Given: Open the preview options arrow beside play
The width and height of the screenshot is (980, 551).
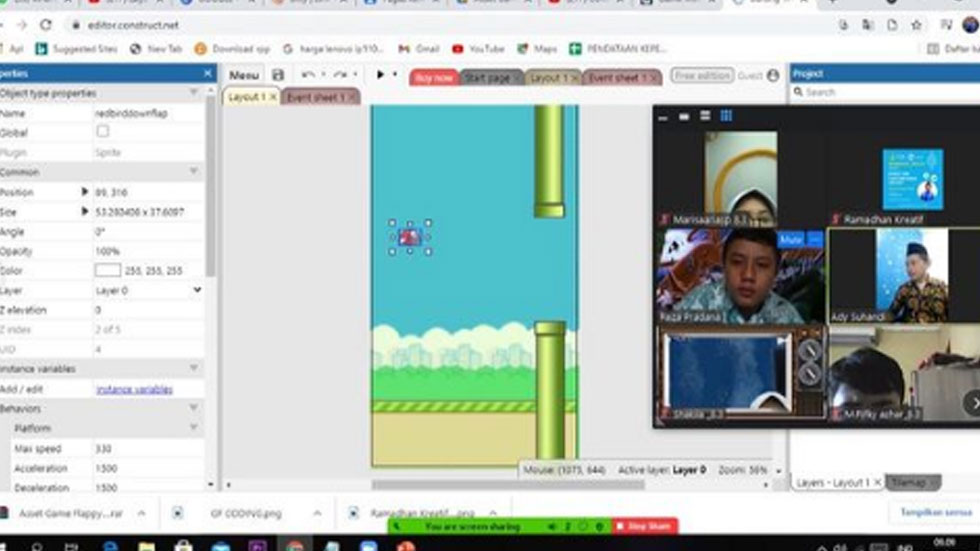Looking at the screenshot, I should point(395,74).
